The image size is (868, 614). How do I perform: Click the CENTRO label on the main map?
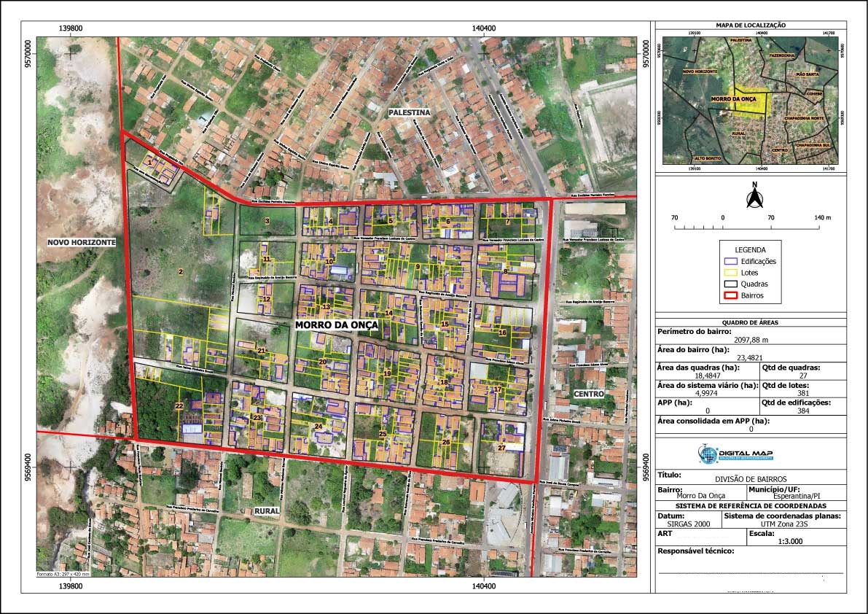pos(588,394)
